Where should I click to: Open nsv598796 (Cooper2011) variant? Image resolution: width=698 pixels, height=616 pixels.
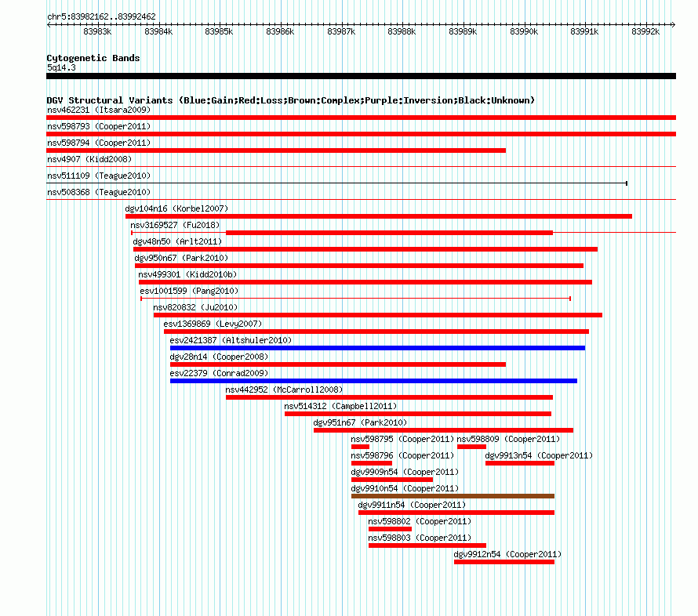tap(402, 455)
